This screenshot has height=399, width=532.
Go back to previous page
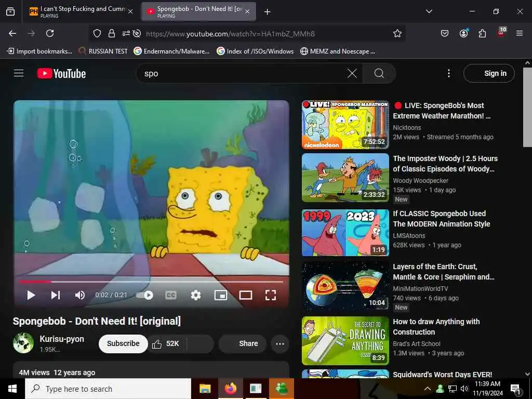[12, 33]
